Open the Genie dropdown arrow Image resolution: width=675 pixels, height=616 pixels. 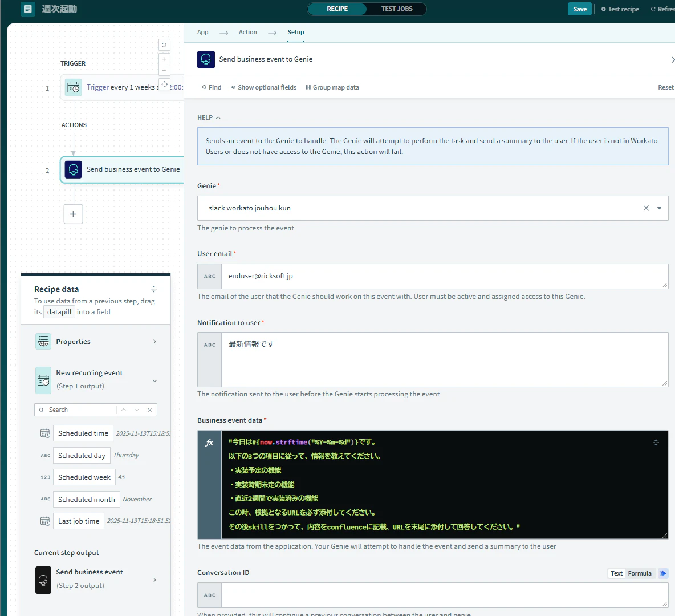tap(659, 208)
